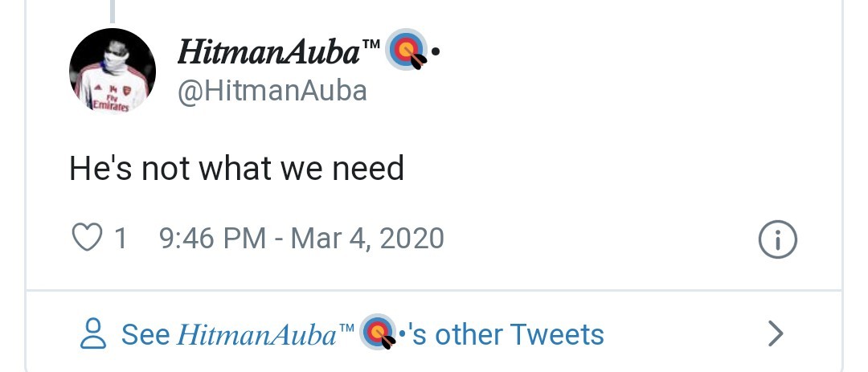The image size is (868, 372).
Task: Open the HitmanAuba profile avatar
Action: 113,72
